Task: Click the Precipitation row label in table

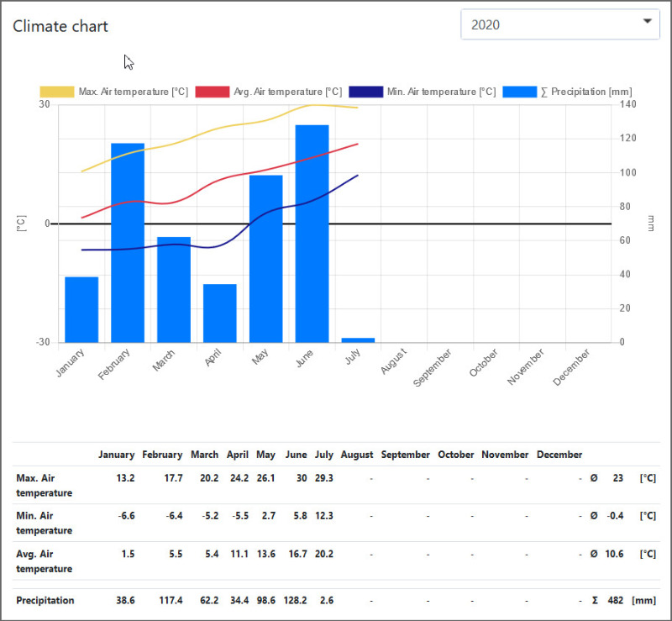Action: (45, 600)
